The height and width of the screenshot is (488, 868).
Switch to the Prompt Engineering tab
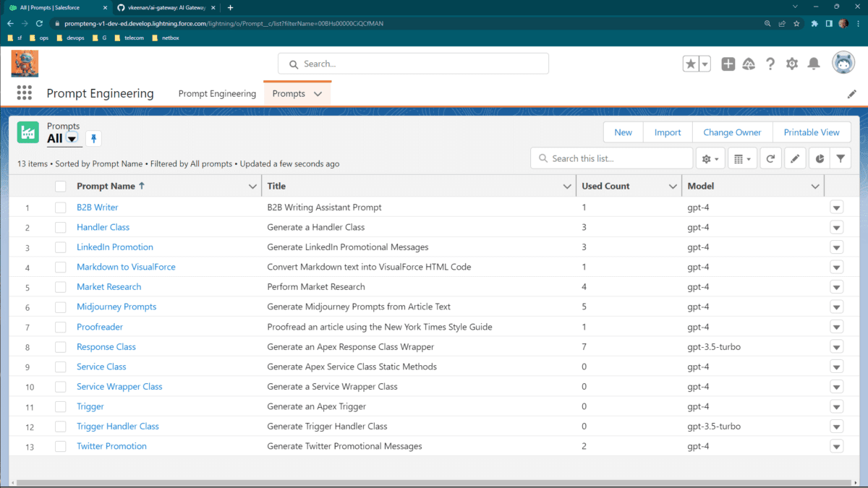click(x=217, y=93)
